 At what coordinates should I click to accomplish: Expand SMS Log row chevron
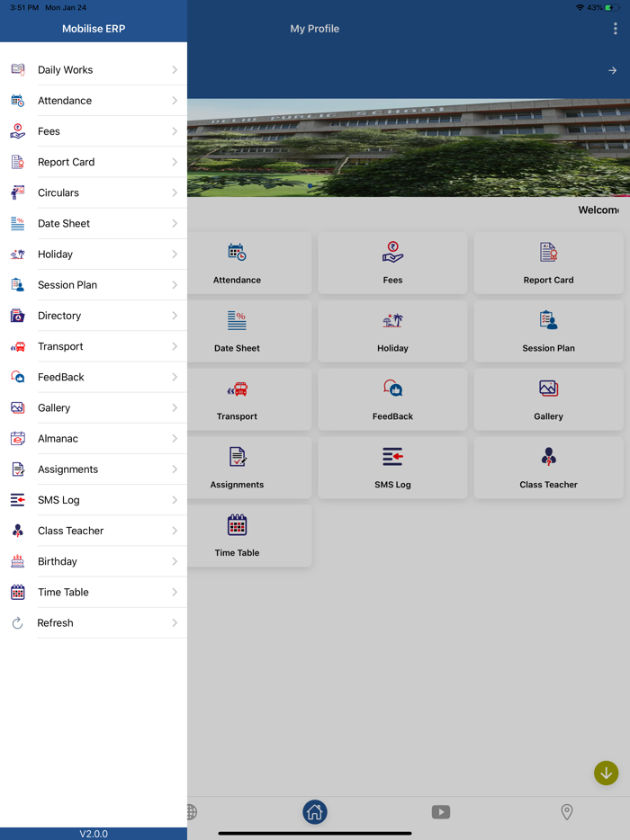[x=175, y=500]
